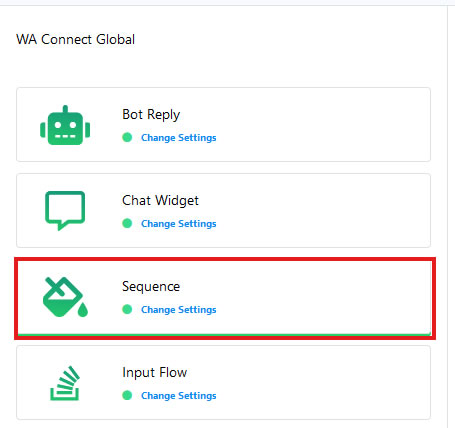Select the Input Flow title text

155,372
